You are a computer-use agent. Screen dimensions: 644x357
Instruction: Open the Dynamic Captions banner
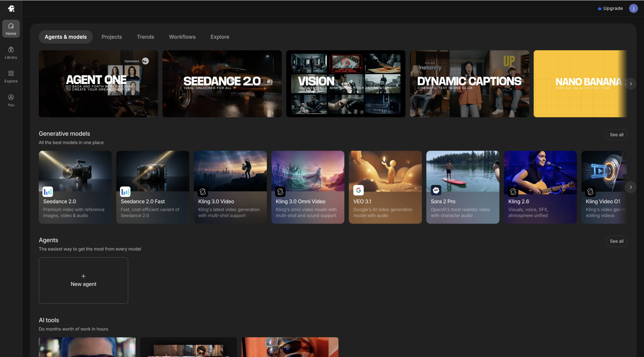[469, 84]
